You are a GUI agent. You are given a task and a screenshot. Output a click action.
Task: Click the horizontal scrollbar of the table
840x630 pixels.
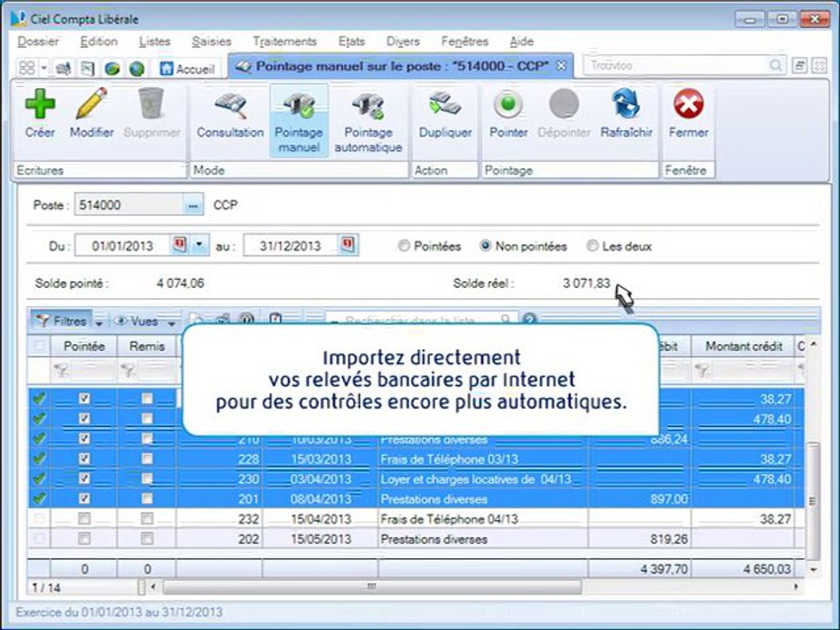coord(372,587)
